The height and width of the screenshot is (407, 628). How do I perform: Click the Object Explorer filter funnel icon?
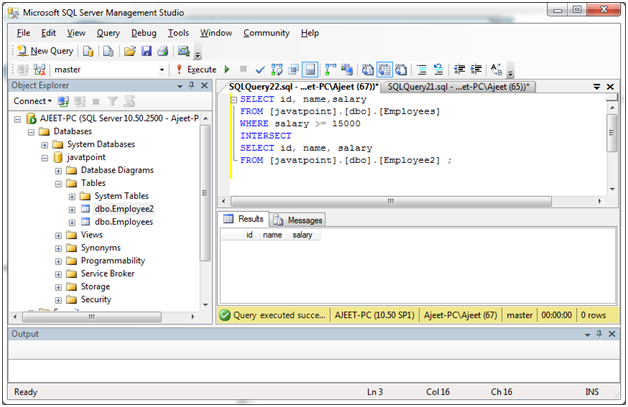click(113, 101)
